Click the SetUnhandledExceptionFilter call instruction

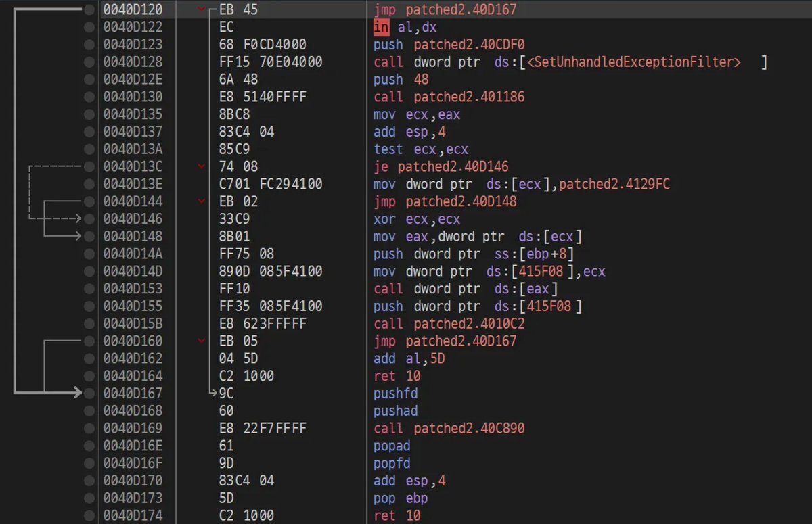coord(570,62)
